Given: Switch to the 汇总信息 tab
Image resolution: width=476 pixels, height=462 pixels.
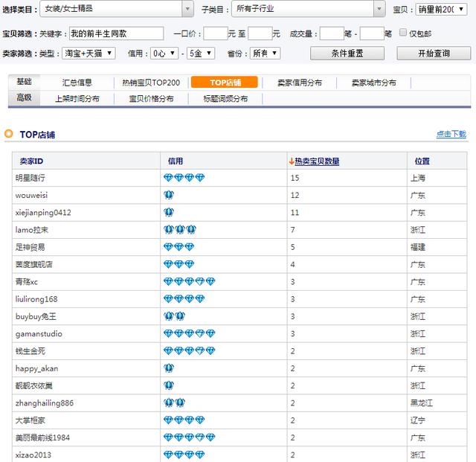Looking at the screenshot, I should [x=77, y=83].
